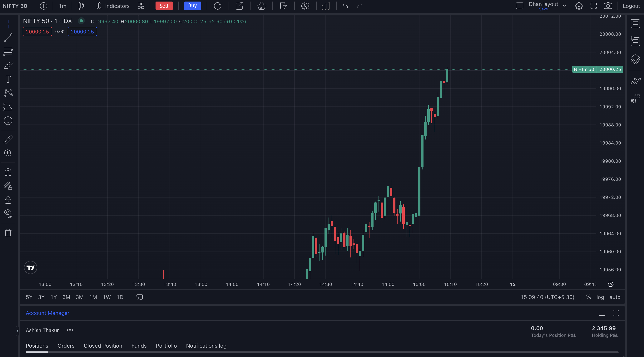Screen dimensions: 644x357
Task: Toggle hide all drawings eye icon
Action: click(8, 214)
